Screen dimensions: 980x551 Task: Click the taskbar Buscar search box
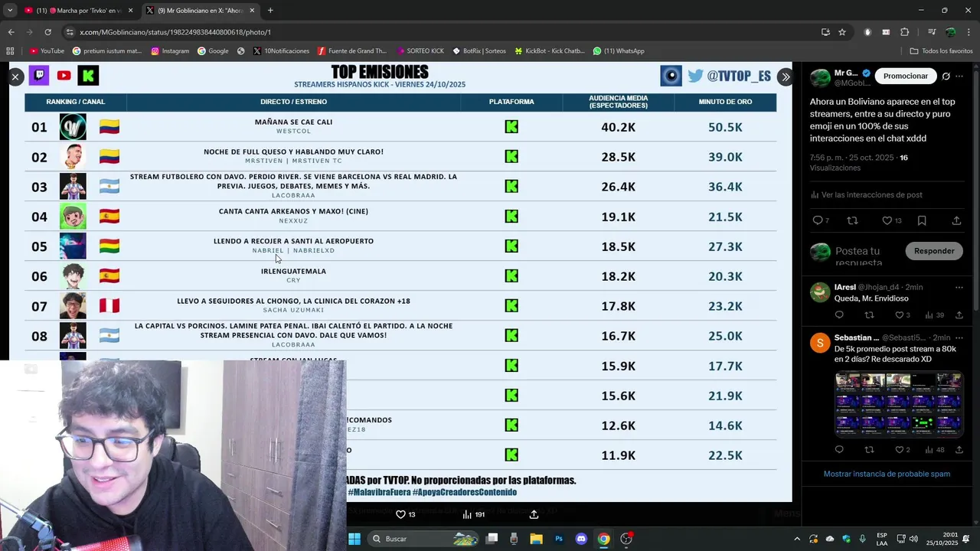(x=423, y=539)
